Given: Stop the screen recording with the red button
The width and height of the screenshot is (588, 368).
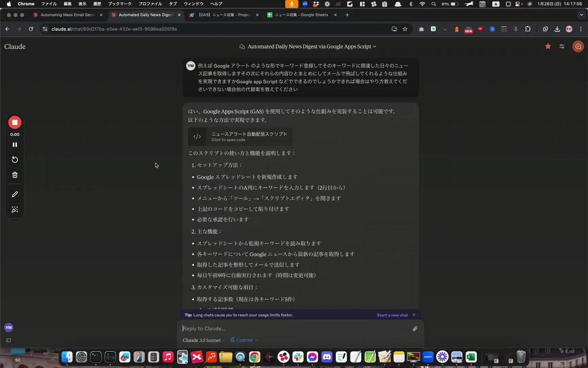Looking at the screenshot, I should point(15,122).
